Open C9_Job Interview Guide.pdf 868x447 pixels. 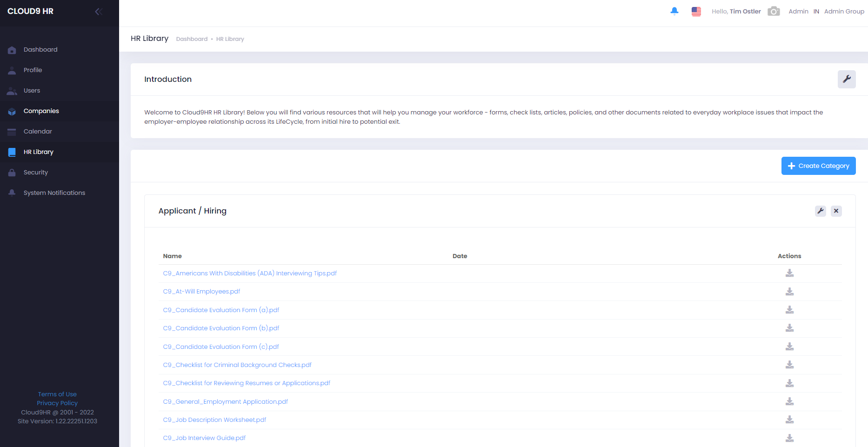204,438
